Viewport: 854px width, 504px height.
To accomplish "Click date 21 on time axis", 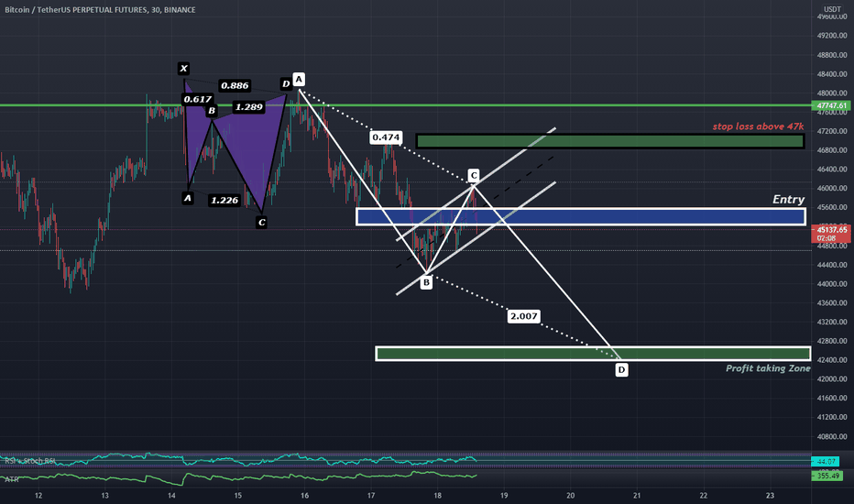I will (x=637, y=495).
